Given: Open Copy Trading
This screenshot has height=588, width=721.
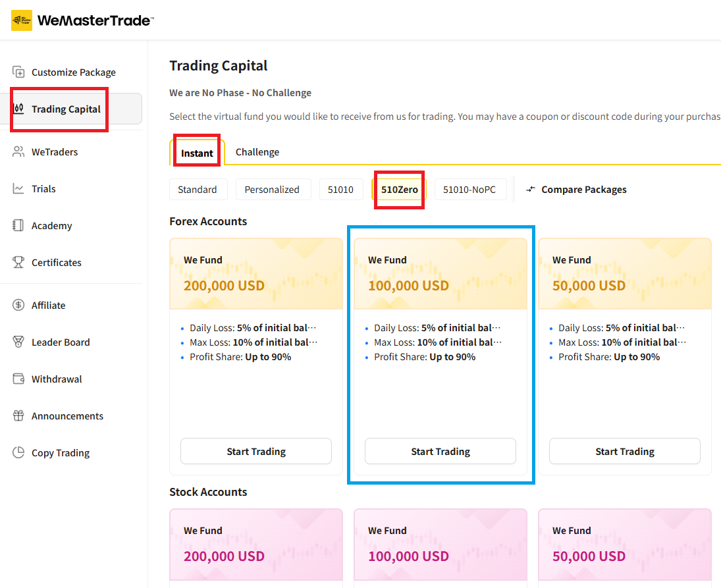Looking at the screenshot, I should pos(60,453).
